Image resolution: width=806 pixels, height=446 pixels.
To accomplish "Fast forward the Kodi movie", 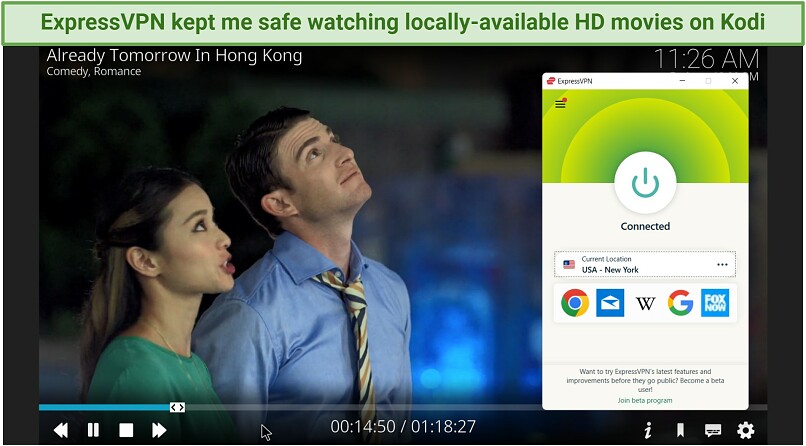I will click(159, 430).
